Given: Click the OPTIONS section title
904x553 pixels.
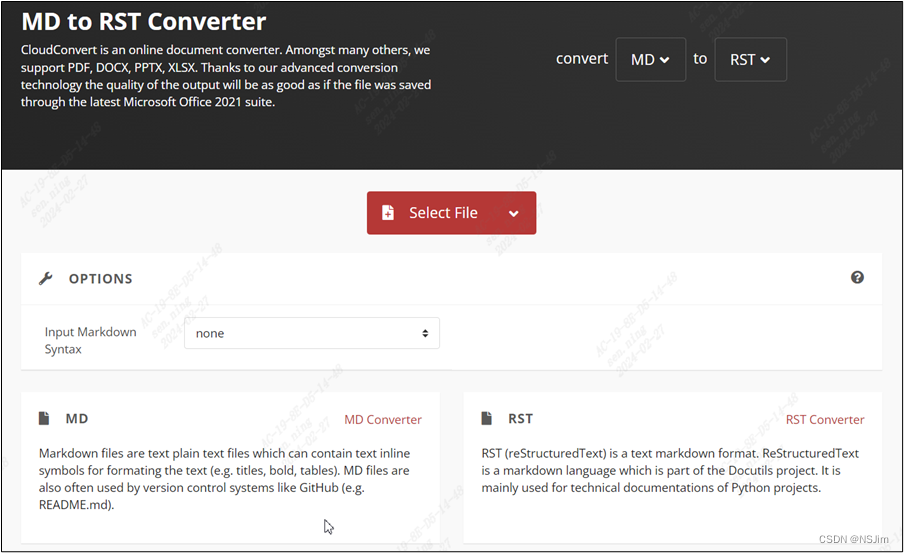Looking at the screenshot, I should pyautogui.click(x=100, y=279).
